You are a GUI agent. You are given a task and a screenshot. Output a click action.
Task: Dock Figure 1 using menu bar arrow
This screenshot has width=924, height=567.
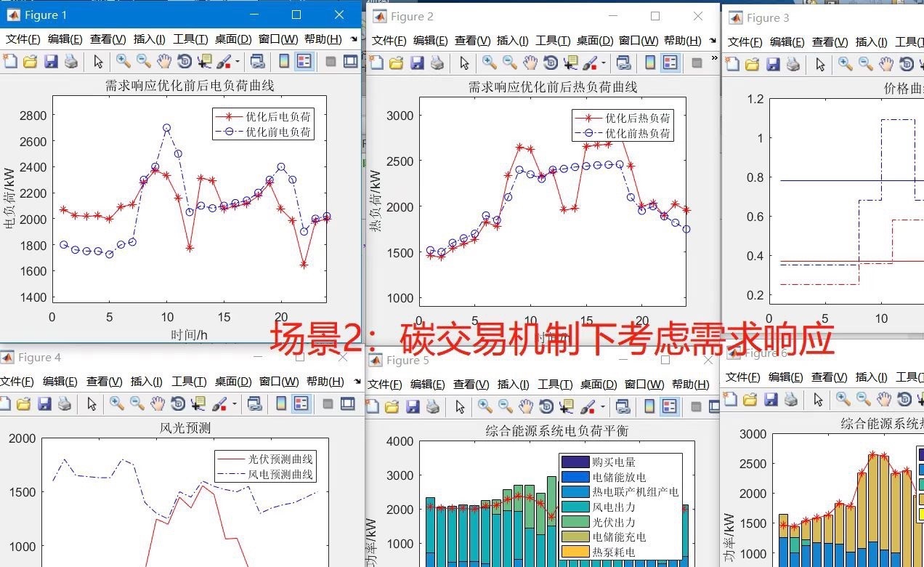point(354,39)
